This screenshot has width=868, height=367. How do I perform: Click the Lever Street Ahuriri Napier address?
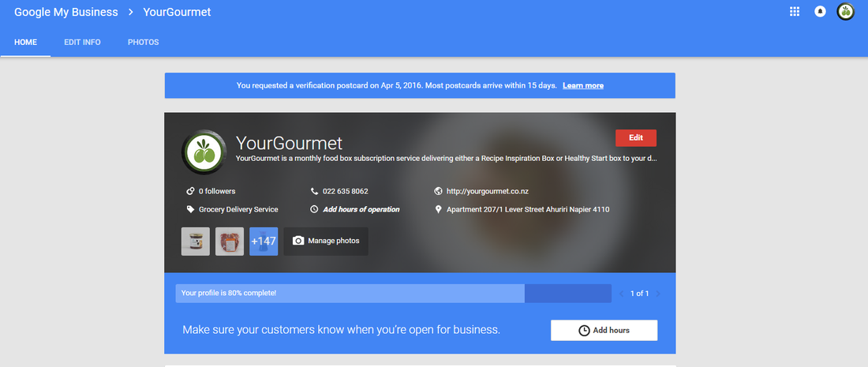point(528,210)
